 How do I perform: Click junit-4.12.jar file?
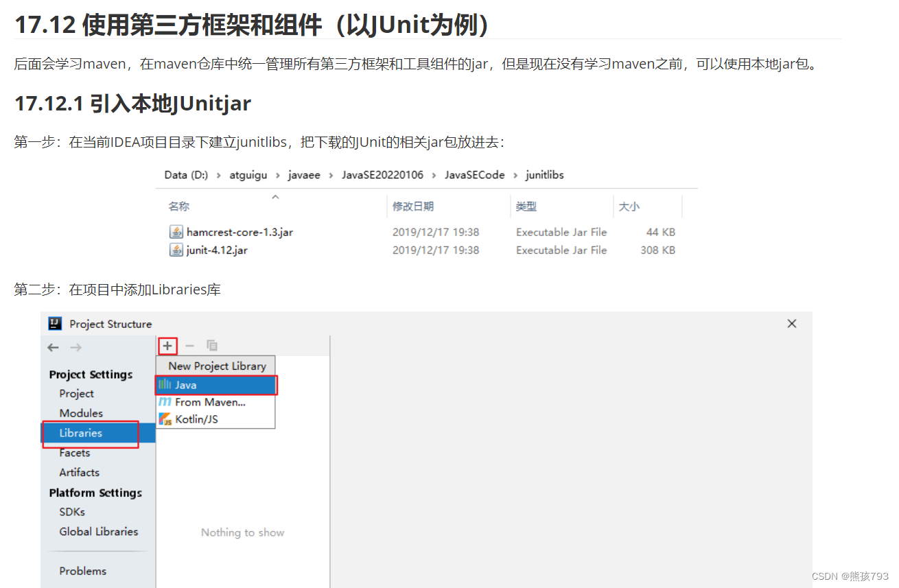pyautogui.click(x=217, y=250)
